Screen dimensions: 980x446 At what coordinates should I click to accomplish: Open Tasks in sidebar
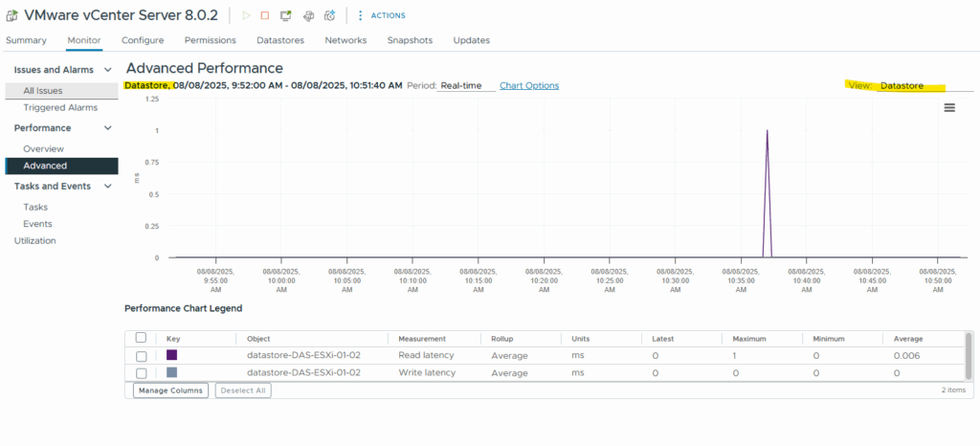point(35,207)
